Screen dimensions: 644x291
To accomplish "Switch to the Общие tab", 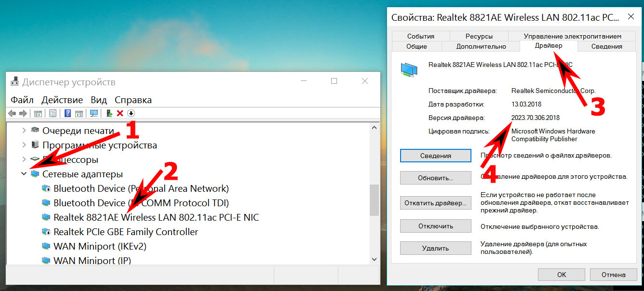I will (417, 46).
